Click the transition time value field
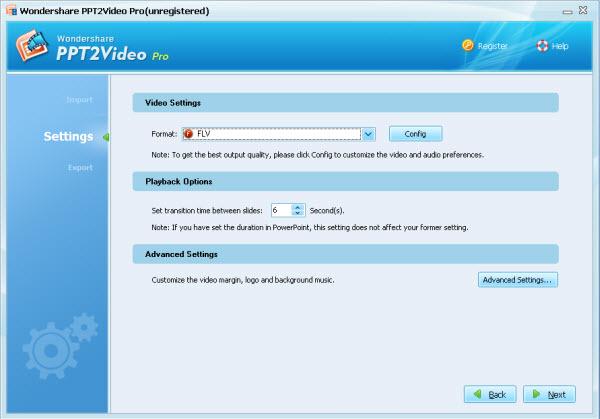 pyautogui.click(x=282, y=210)
